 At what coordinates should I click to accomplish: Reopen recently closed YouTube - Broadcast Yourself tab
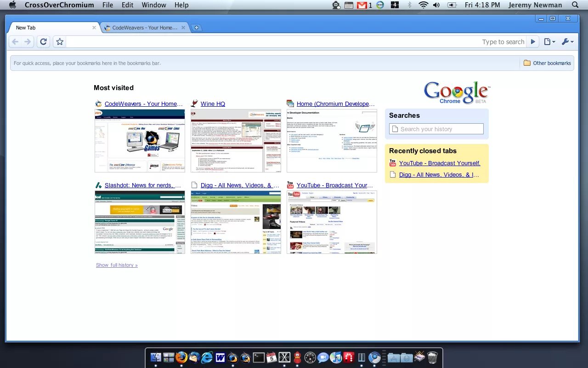click(440, 163)
